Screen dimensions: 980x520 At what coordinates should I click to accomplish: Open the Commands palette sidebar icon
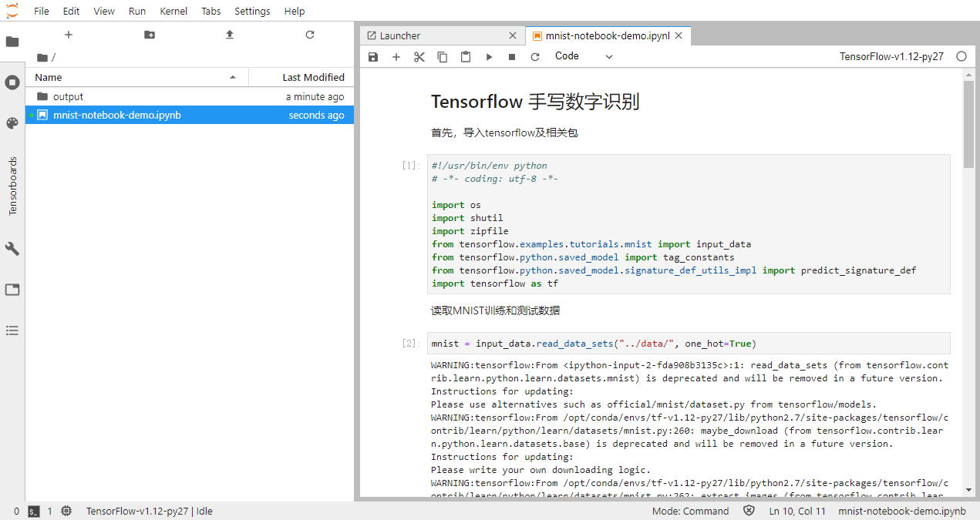[12, 123]
